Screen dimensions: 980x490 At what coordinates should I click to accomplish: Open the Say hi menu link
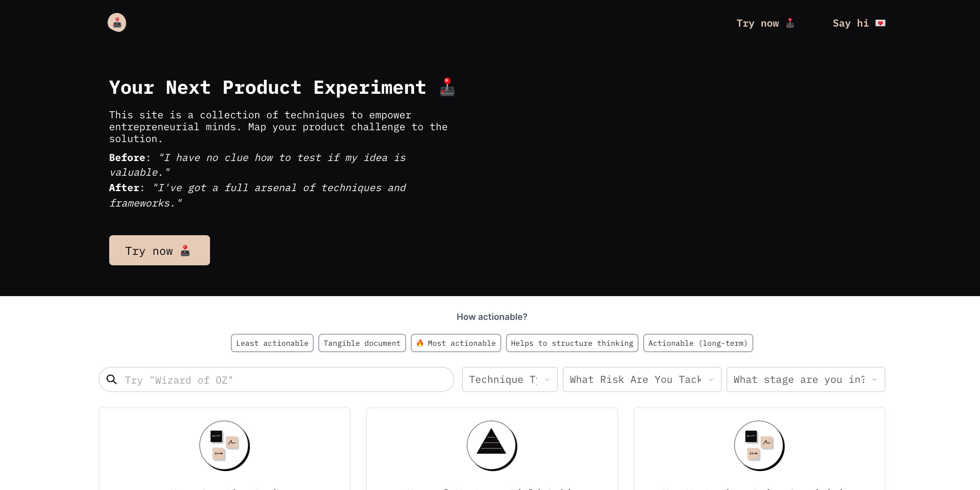coord(859,23)
